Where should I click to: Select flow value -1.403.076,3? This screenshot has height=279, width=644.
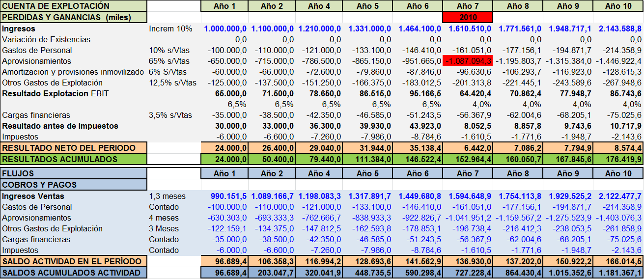coord(617,218)
